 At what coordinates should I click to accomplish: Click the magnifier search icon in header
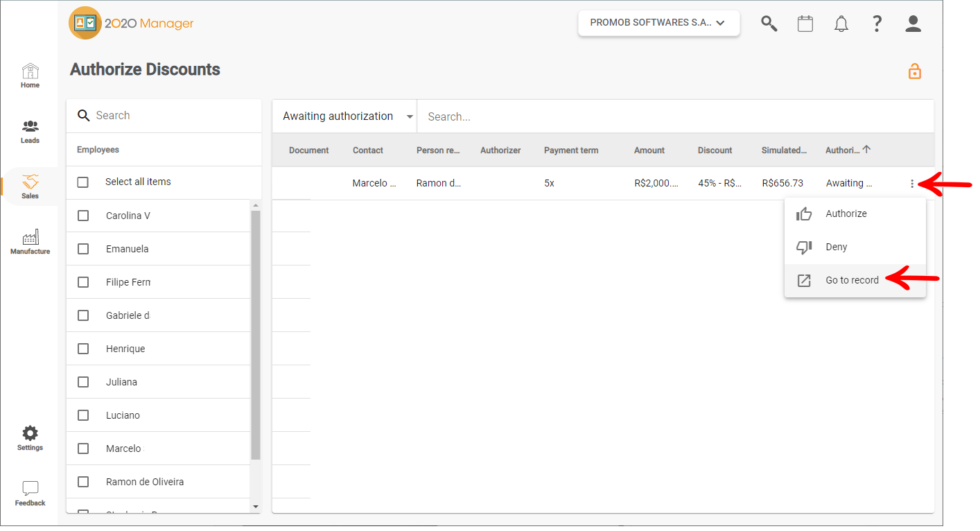tap(769, 24)
